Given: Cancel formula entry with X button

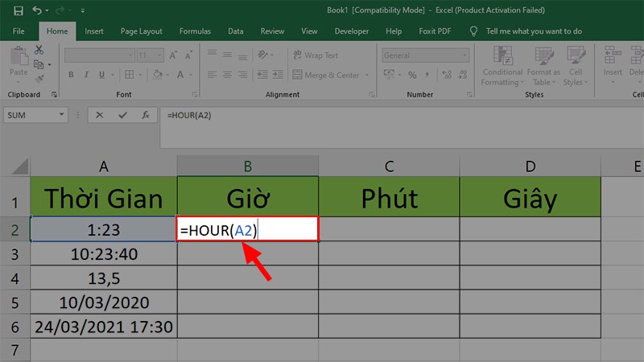Looking at the screenshot, I should (x=99, y=115).
